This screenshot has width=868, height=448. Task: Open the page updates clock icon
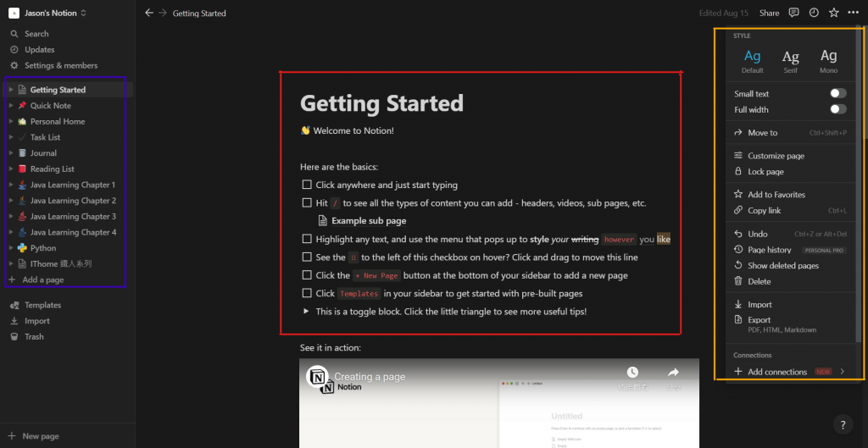[x=814, y=13]
